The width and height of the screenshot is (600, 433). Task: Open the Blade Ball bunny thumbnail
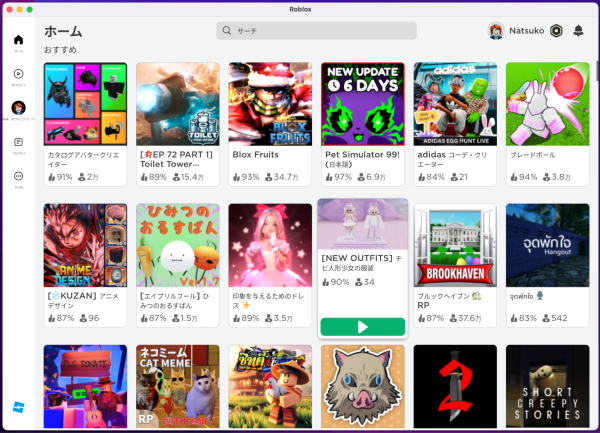click(548, 104)
